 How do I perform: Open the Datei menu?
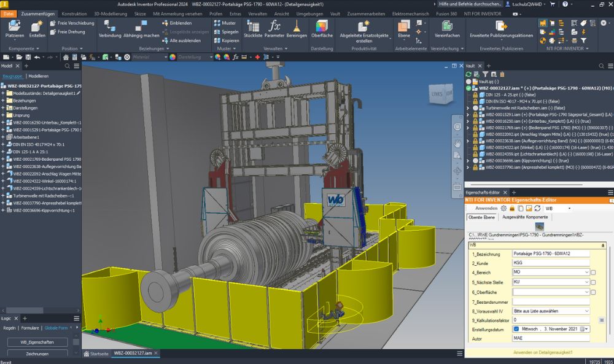coord(9,14)
